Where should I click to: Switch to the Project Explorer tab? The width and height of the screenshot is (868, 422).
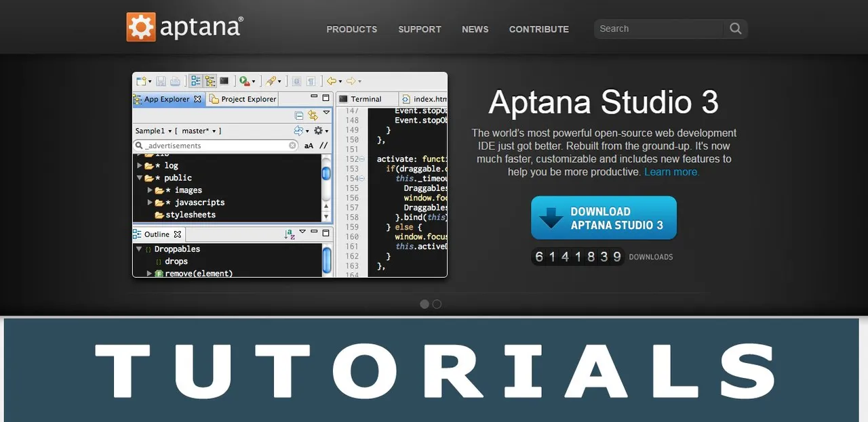243,99
